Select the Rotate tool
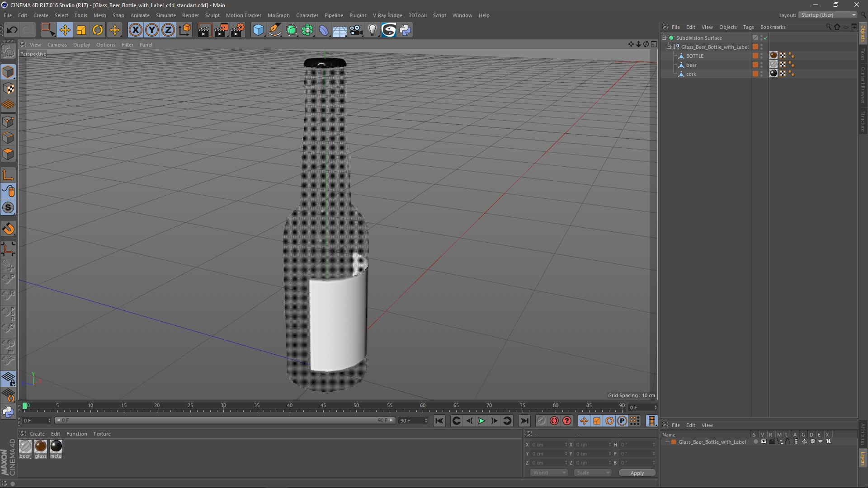The image size is (868, 488). point(98,30)
